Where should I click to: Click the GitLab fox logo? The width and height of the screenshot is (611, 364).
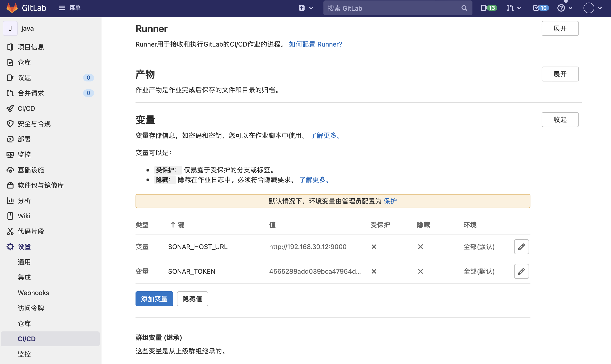coord(12,8)
